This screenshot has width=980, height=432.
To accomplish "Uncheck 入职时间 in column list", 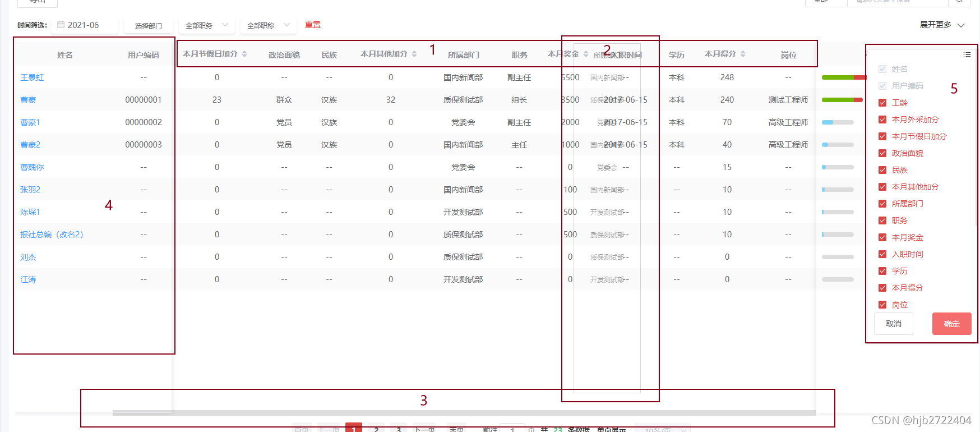I will tap(882, 254).
